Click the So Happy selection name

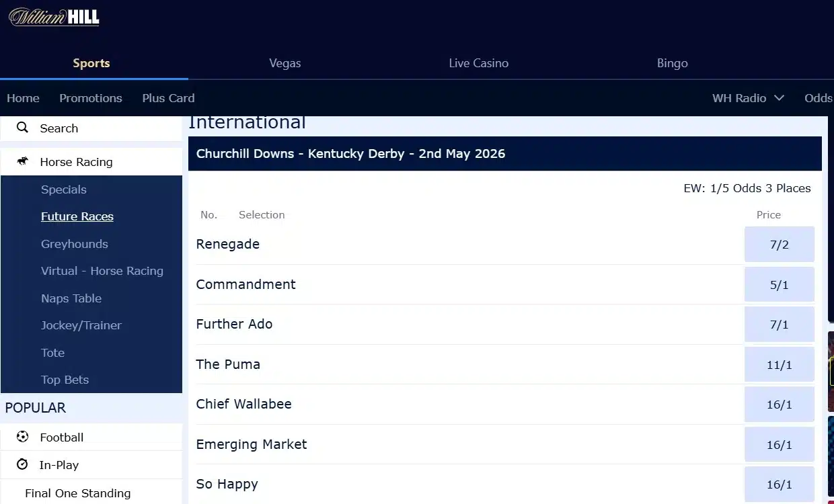[227, 484]
